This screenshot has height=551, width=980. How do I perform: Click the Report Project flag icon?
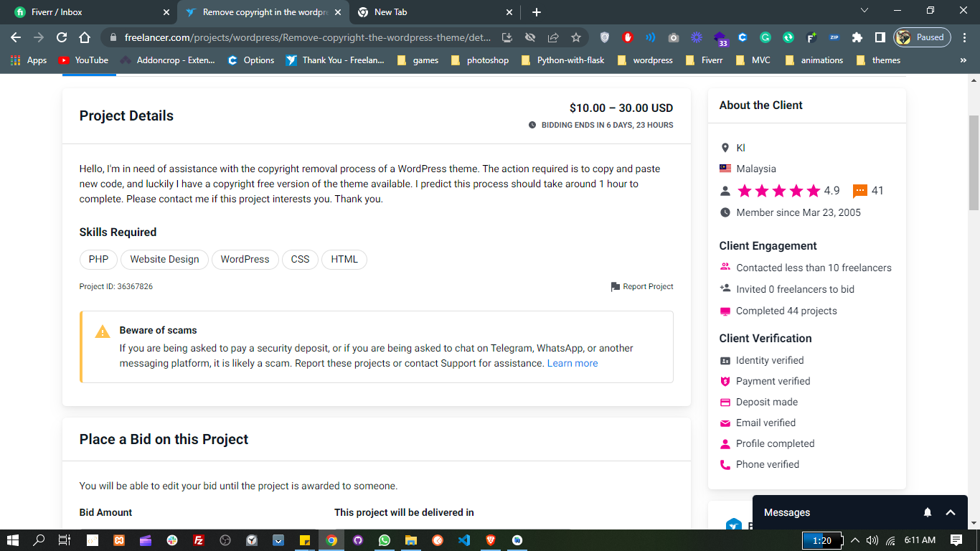(x=615, y=287)
